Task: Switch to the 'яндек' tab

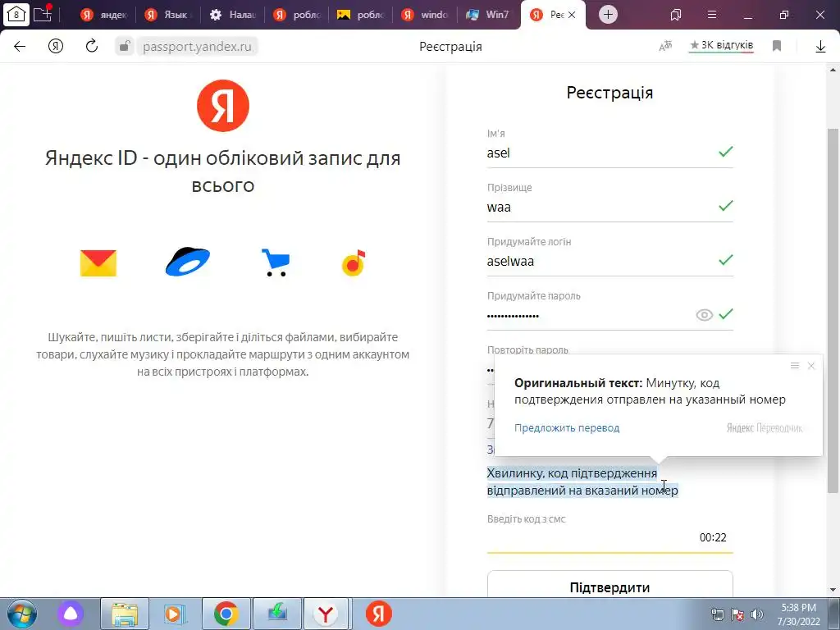Action: (104, 15)
